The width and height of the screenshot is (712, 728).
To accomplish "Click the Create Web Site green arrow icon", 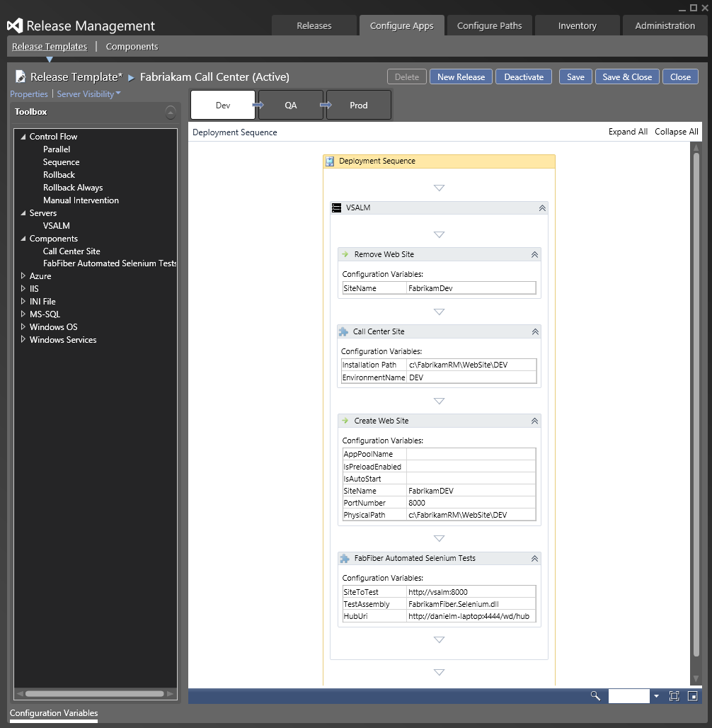I will pos(345,421).
